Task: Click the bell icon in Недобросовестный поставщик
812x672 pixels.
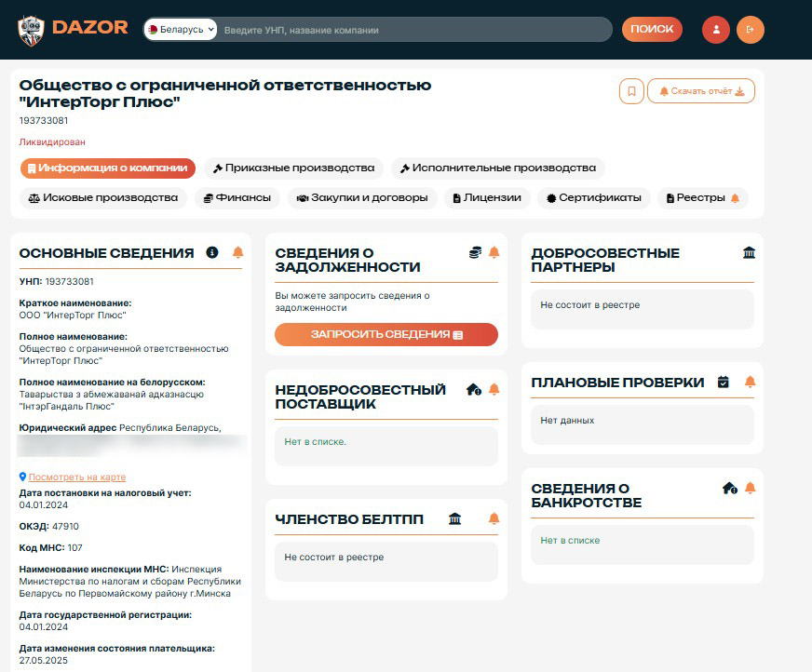Action: (494, 389)
